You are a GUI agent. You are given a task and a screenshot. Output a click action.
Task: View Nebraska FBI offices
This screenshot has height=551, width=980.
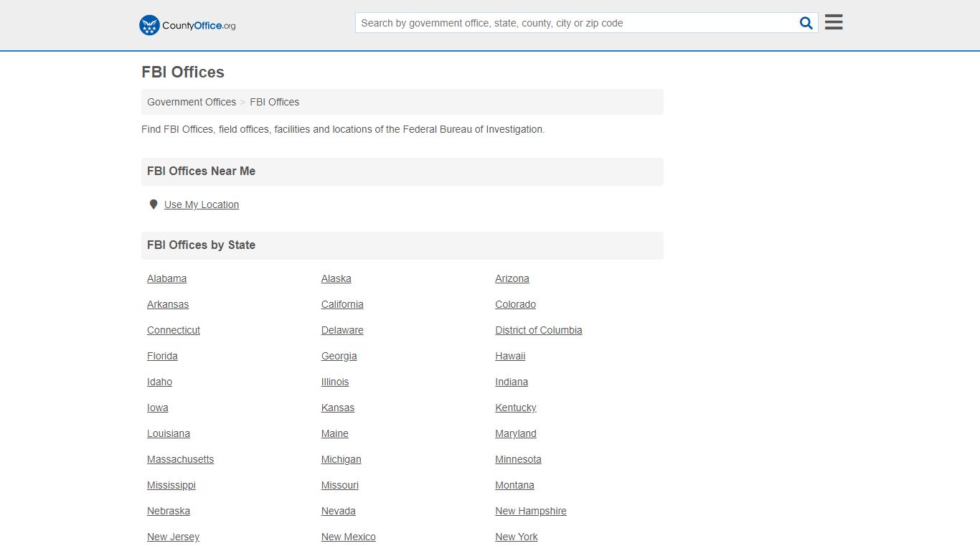[169, 511]
